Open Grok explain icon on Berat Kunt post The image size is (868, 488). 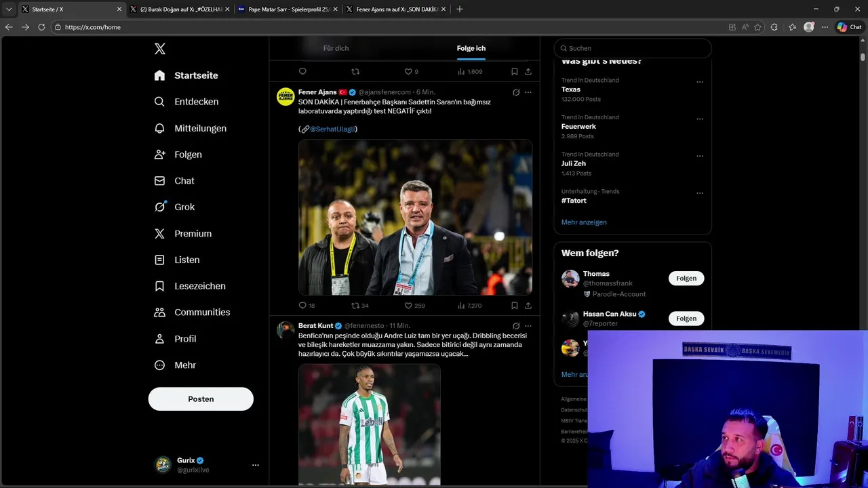516,326
